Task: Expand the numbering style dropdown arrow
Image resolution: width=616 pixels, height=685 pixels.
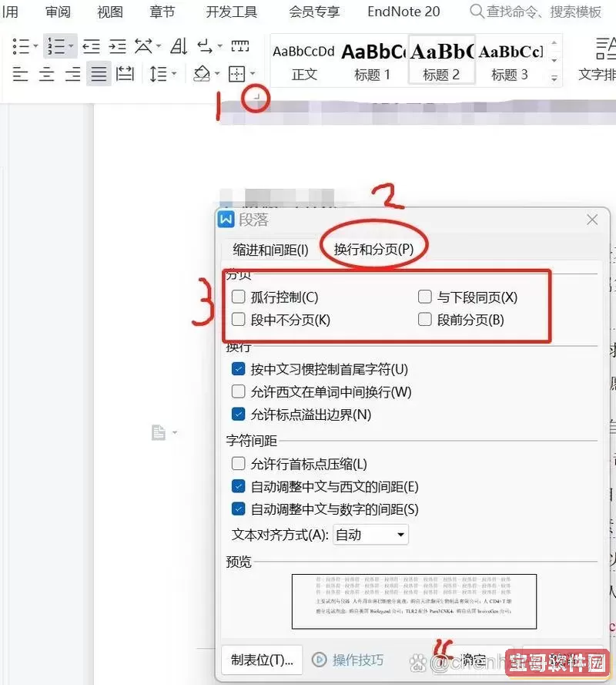Action: [71, 46]
